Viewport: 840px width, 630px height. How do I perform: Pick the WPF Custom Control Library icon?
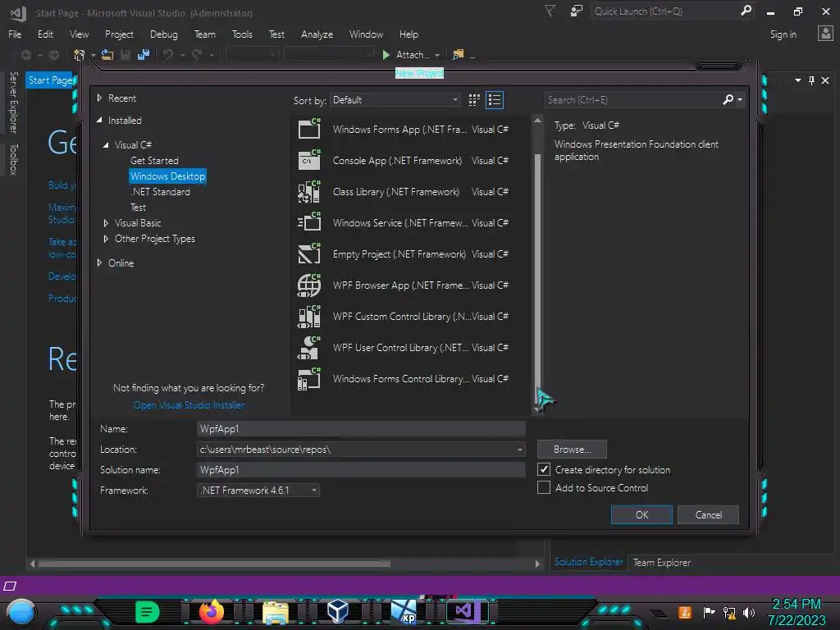pyautogui.click(x=309, y=316)
